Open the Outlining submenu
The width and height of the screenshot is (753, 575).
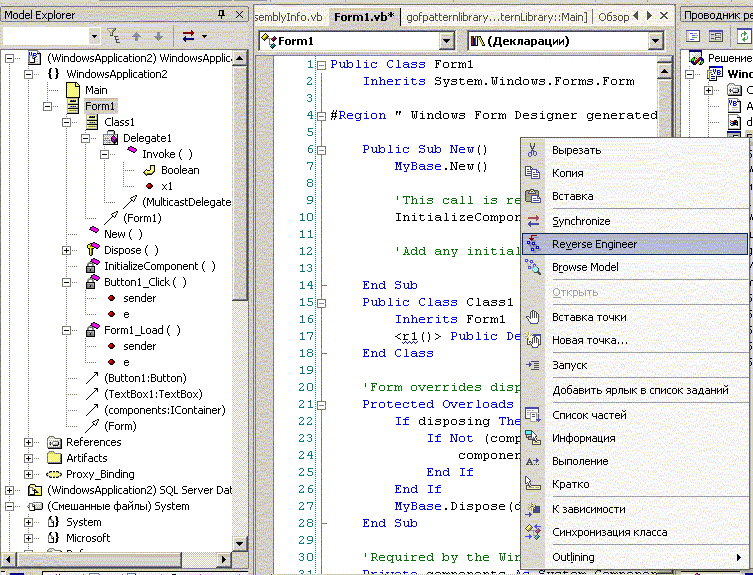point(634,557)
